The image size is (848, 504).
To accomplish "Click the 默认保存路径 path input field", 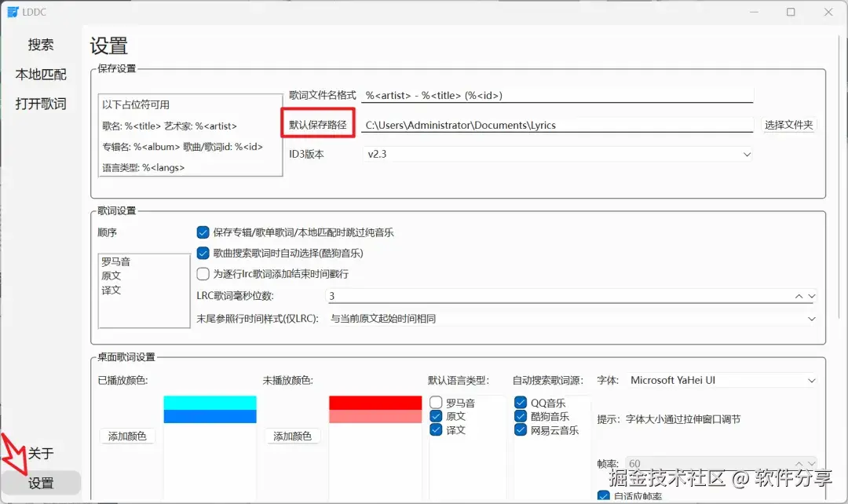I will tap(557, 125).
